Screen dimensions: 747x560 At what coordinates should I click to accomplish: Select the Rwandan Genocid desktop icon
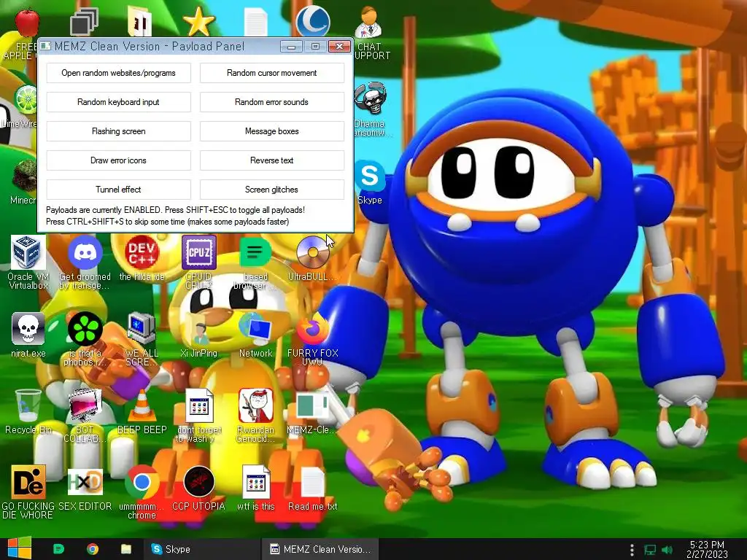coord(256,405)
